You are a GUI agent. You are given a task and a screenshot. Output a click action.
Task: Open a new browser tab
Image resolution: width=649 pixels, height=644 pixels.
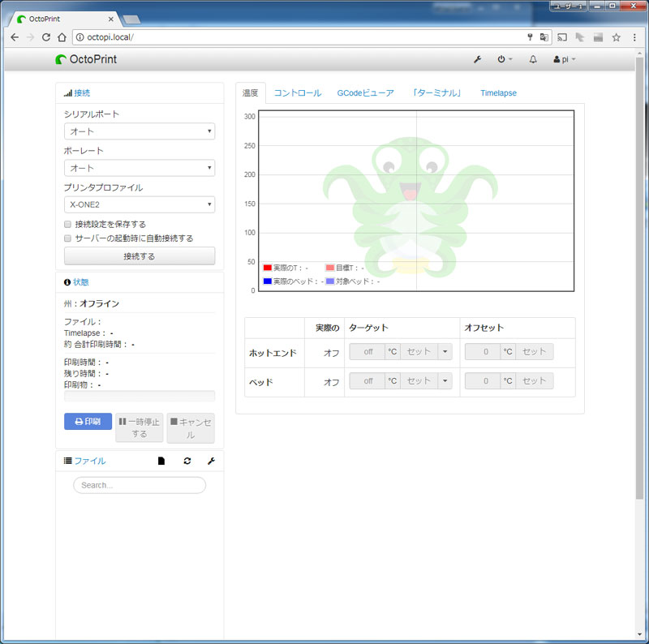point(131,19)
